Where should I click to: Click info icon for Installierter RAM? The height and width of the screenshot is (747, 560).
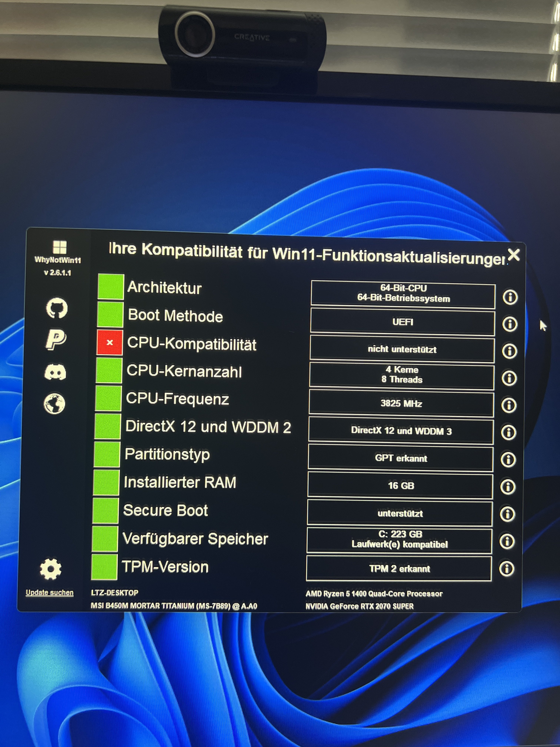tap(508, 487)
